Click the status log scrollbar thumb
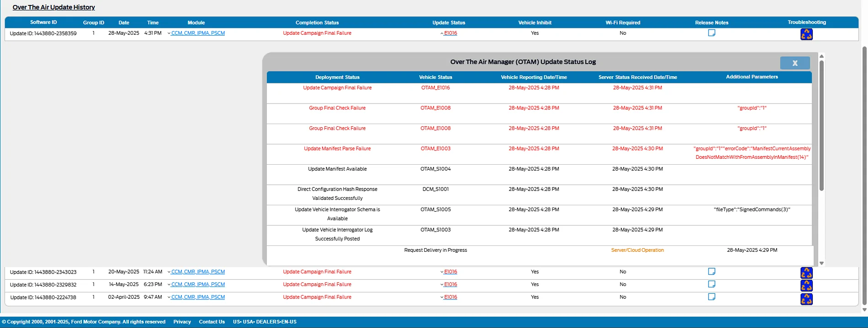 (821, 125)
